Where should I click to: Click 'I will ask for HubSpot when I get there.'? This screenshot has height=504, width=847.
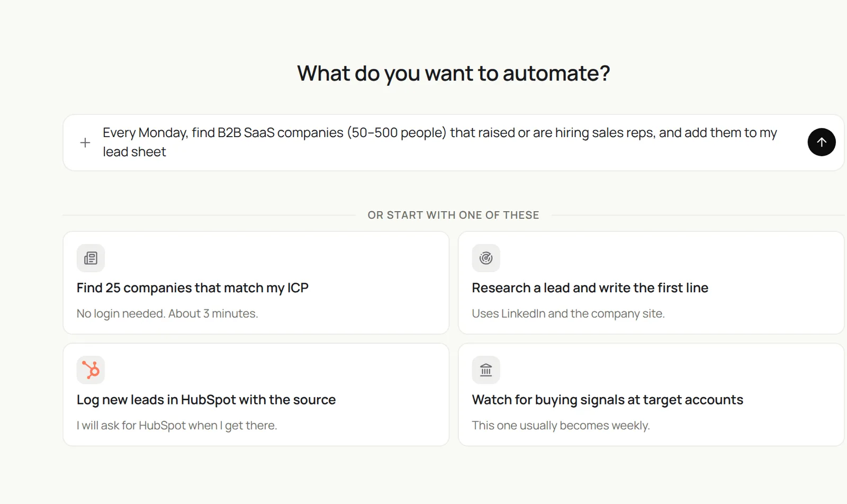(177, 425)
